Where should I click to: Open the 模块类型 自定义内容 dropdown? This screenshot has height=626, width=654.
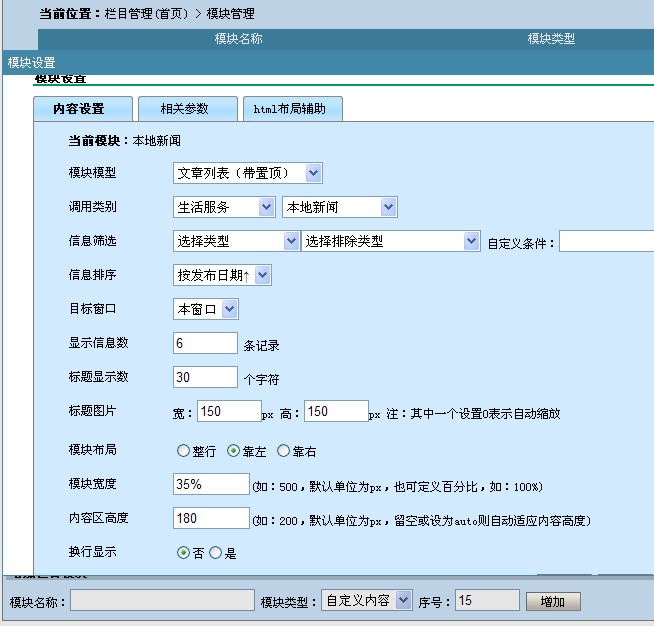pyautogui.click(x=367, y=600)
